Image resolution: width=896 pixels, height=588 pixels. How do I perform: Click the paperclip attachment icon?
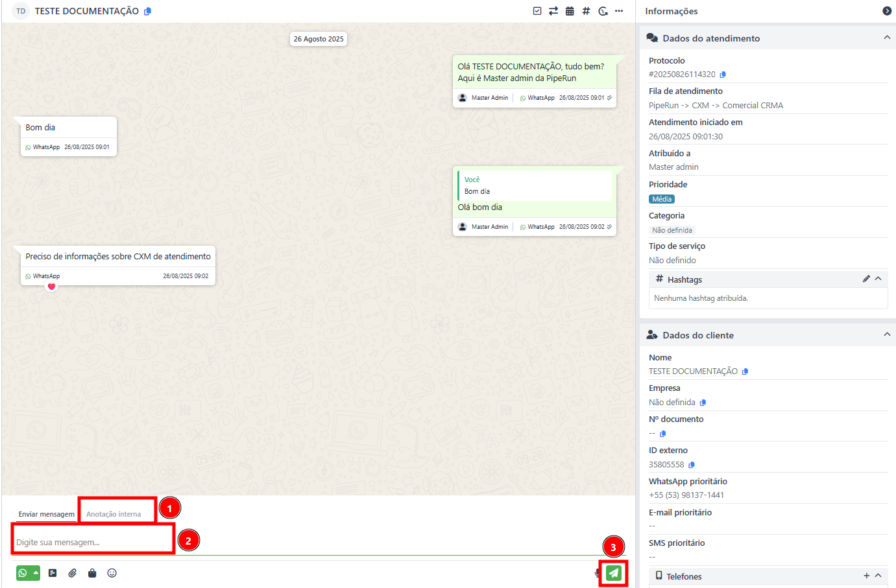pos(73,573)
